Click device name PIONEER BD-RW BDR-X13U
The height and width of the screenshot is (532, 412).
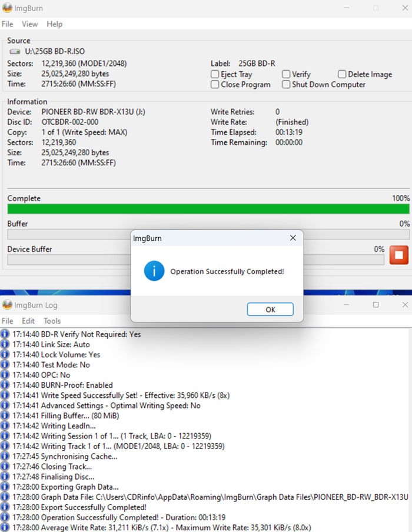click(x=94, y=112)
